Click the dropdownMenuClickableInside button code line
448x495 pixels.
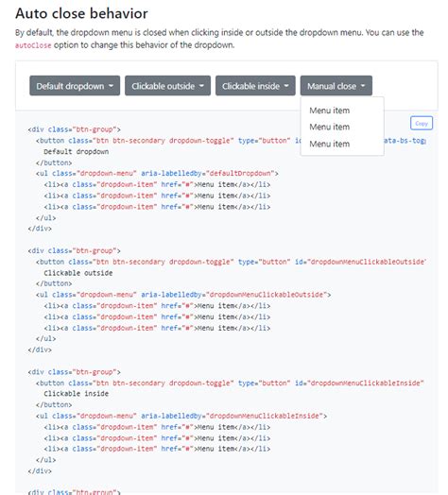click(230, 383)
